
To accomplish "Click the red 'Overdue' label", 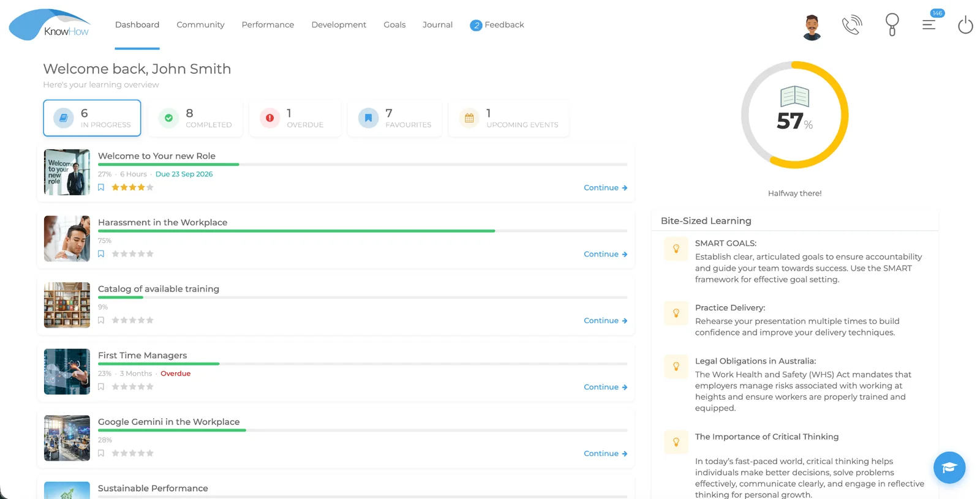I will pos(175,373).
